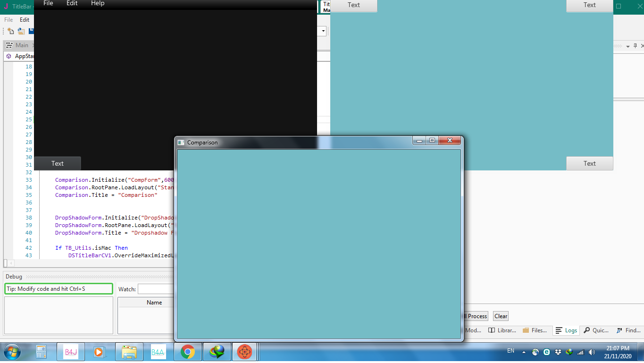
Task: Show hidden system tray icons
Action: 524,352
